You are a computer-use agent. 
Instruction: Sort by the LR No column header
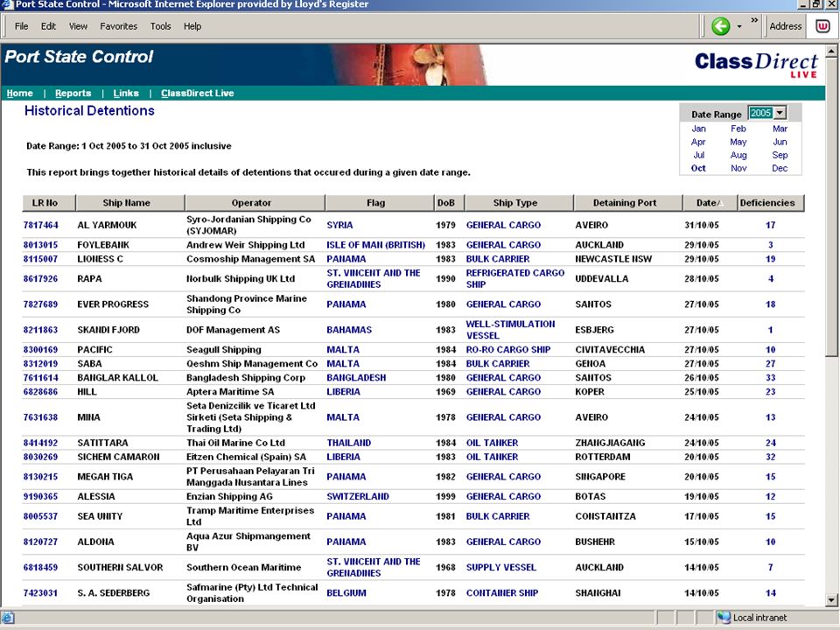49,203
